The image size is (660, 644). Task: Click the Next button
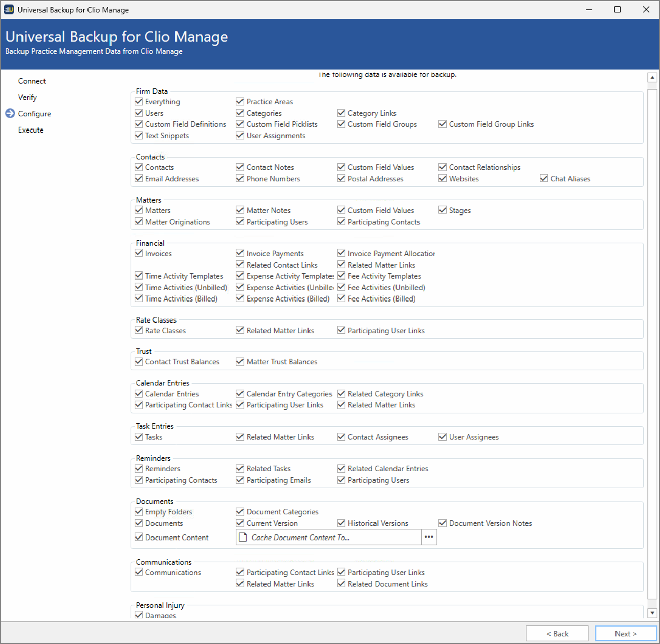point(626,633)
